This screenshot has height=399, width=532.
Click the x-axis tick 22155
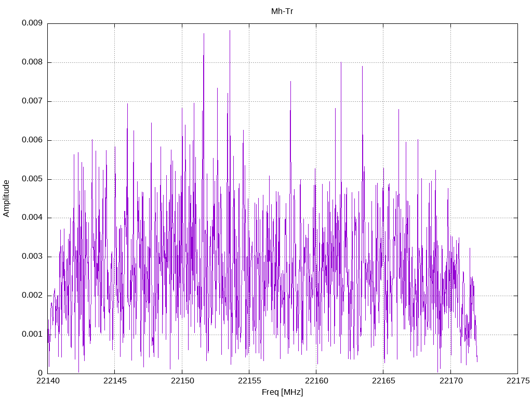tap(249, 381)
